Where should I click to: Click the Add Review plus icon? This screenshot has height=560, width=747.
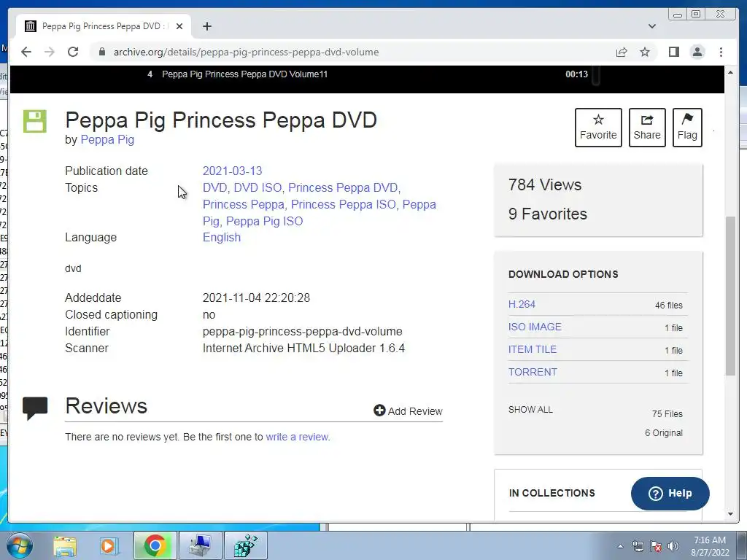(379, 411)
